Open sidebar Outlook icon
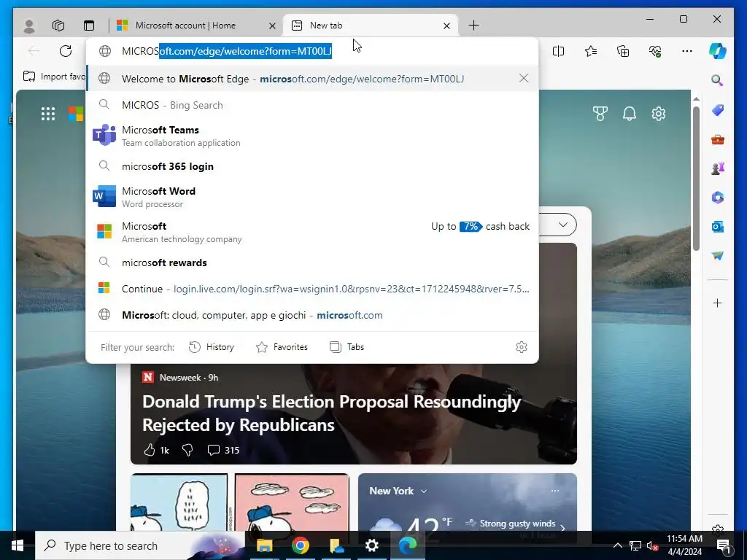Screen dimensions: 747x560 pyautogui.click(x=718, y=227)
